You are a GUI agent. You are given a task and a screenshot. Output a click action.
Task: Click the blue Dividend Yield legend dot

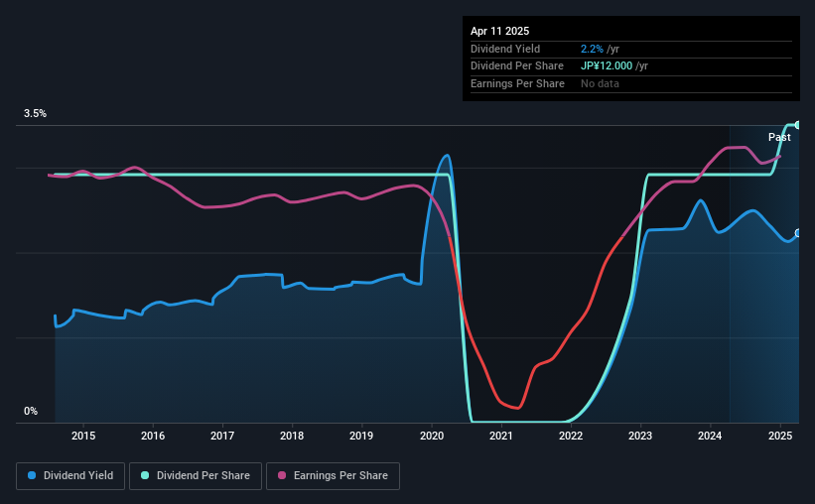click(32, 475)
